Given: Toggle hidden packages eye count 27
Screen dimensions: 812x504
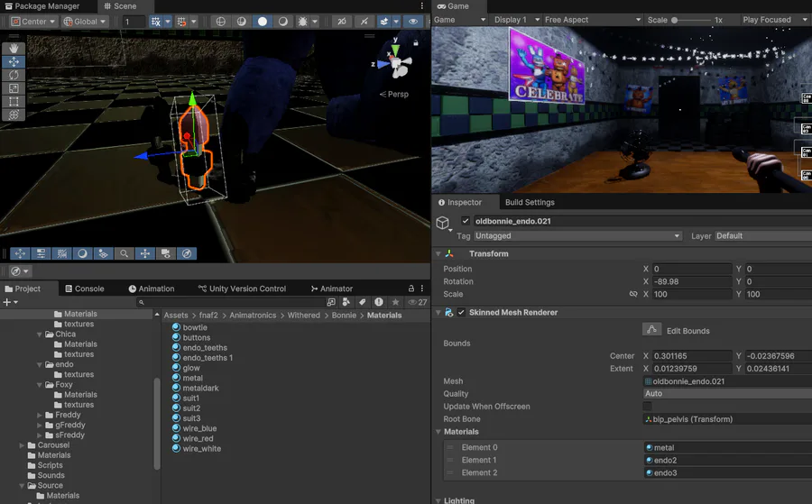Looking at the screenshot, I should [418, 302].
